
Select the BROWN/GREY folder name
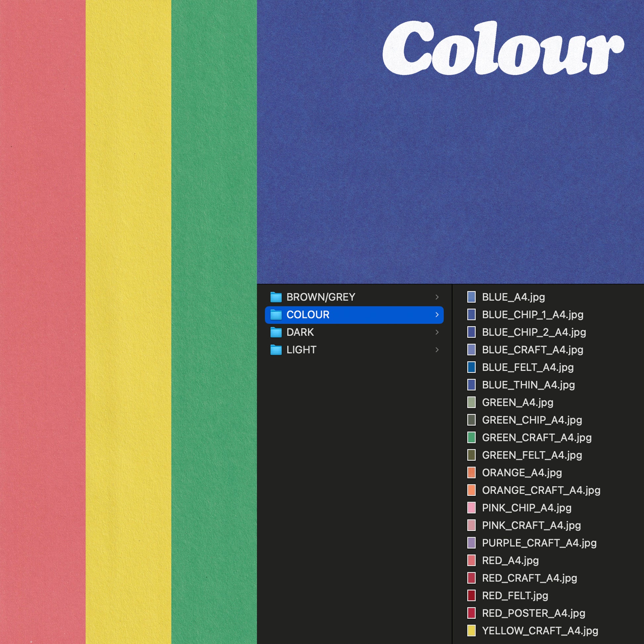point(321,297)
